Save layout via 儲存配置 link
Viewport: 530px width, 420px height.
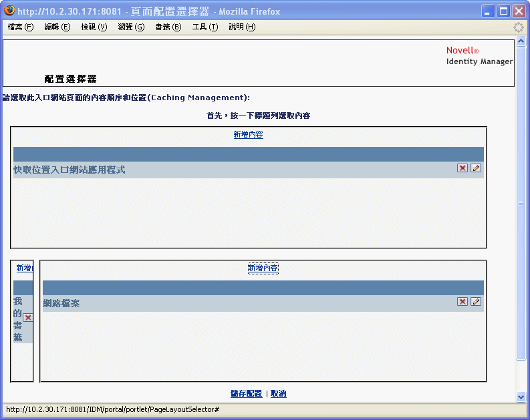click(246, 394)
